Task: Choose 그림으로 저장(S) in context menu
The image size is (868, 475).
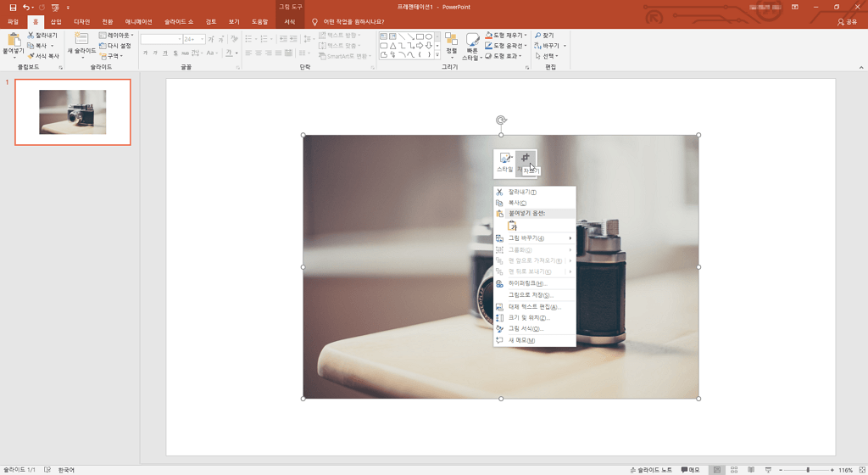Action: [x=534, y=295]
